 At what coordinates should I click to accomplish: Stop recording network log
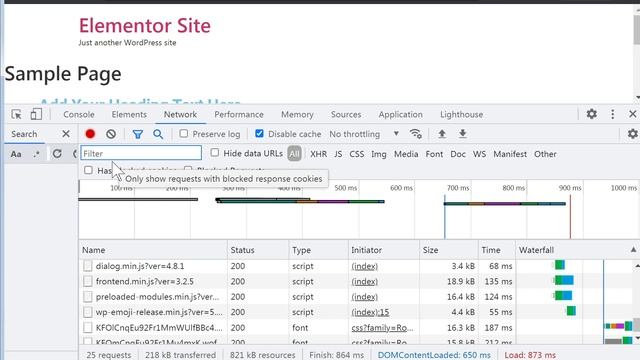coord(90,134)
